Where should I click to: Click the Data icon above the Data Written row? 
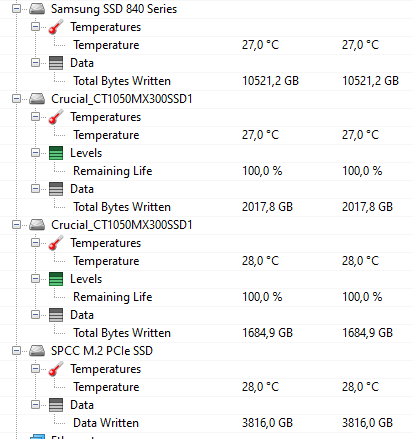click(56, 405)
